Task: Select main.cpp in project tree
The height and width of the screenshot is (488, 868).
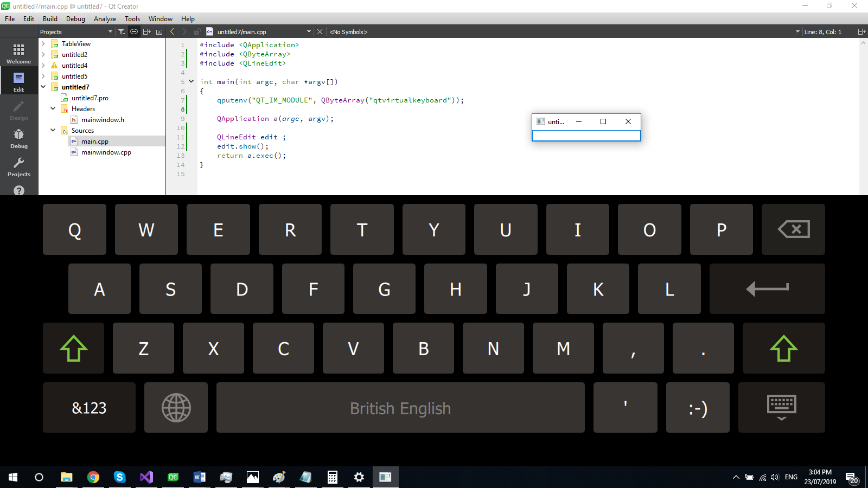Action: click(x=95, y=142)
